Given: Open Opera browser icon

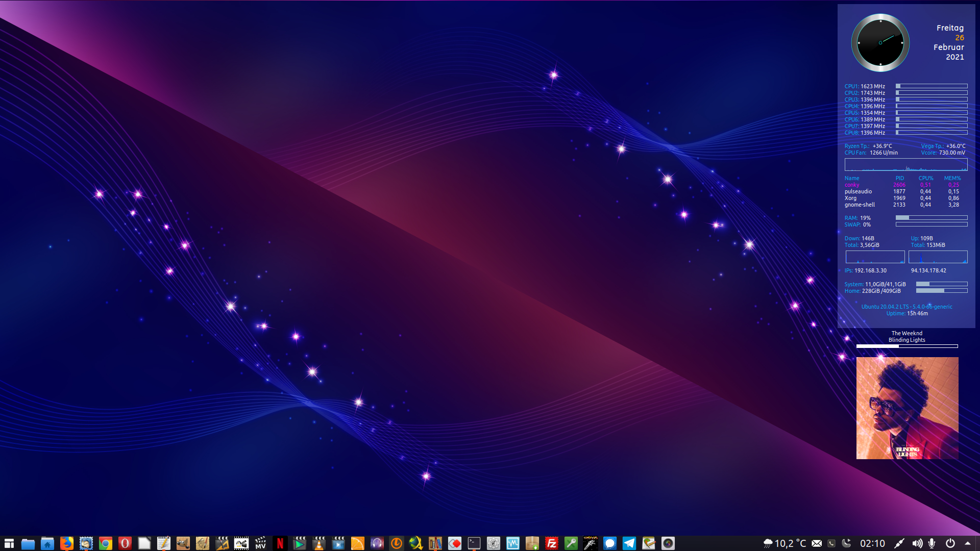Looking at the screenshot, I should 125,543.
